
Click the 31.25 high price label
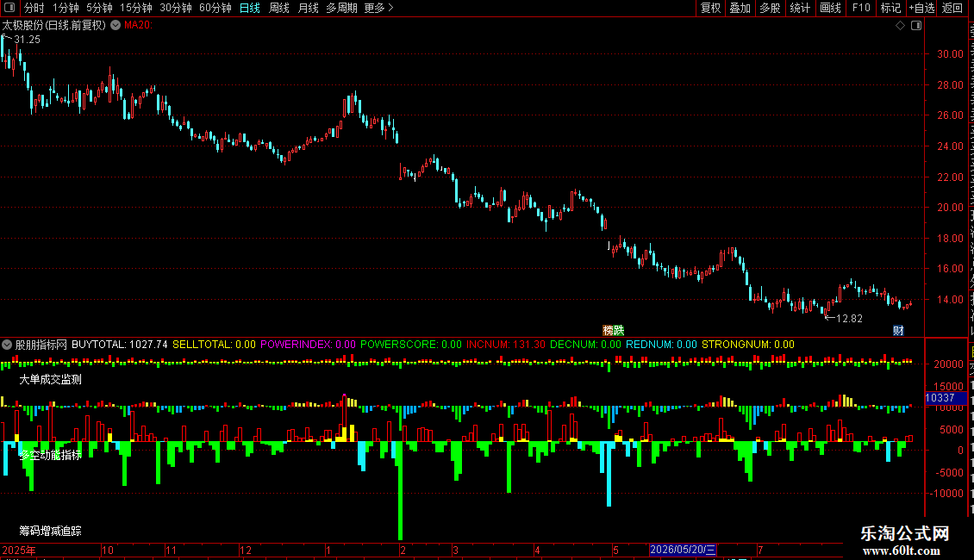pos(27,40)
